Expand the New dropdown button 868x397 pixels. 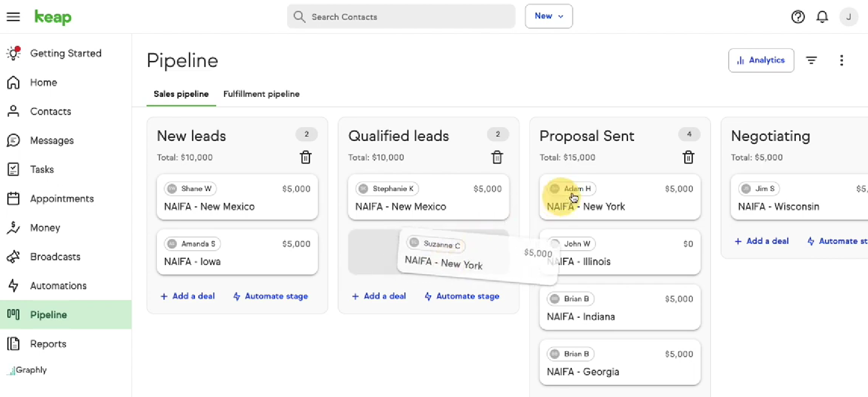[549, 16]
